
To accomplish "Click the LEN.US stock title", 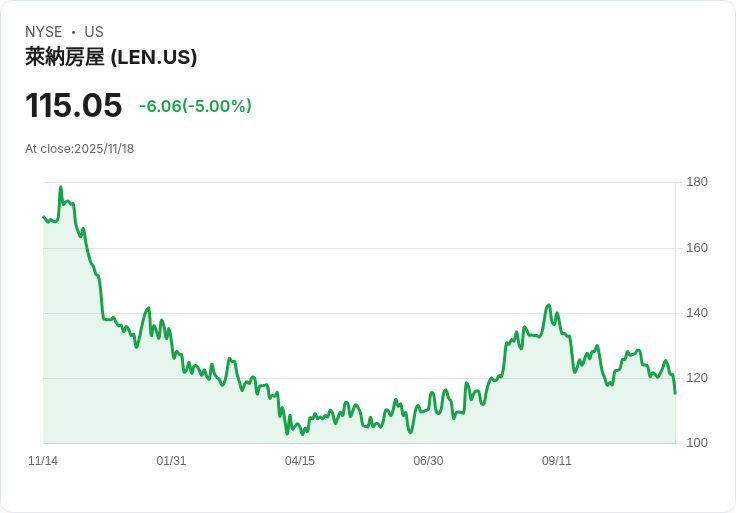I will click(111, 57).
